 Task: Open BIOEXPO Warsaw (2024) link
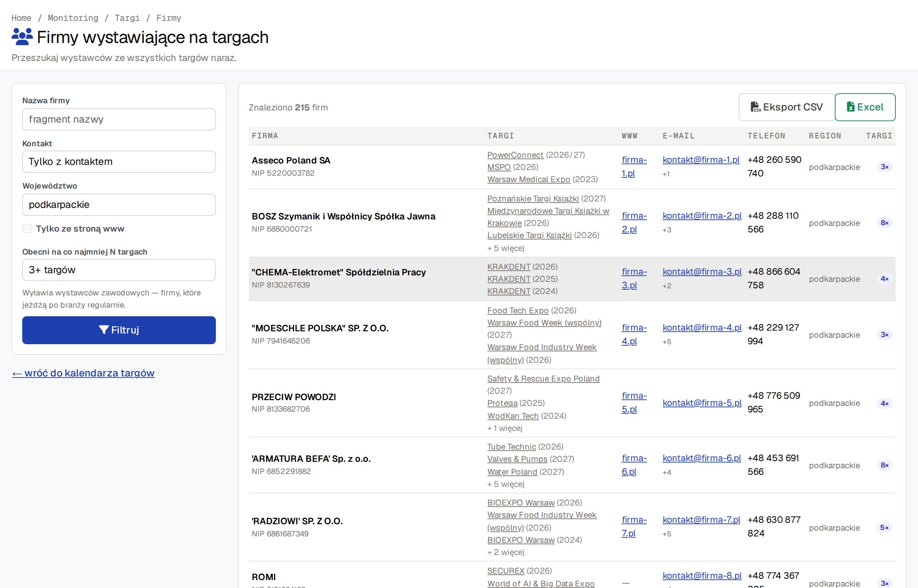521,540
